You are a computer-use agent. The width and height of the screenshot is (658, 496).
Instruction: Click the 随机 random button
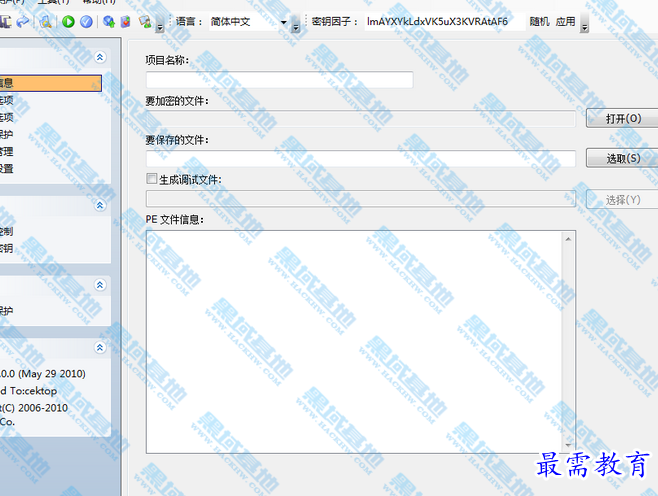pos(539,21)
